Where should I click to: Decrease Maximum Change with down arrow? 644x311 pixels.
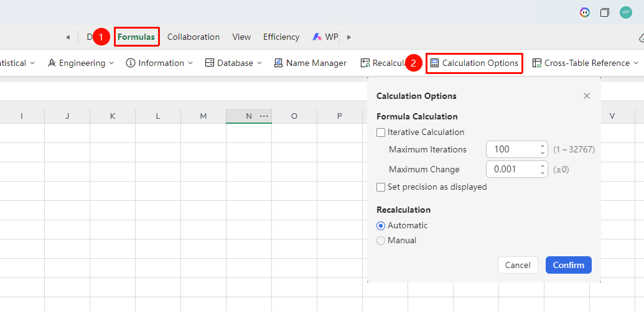[543, 172]
